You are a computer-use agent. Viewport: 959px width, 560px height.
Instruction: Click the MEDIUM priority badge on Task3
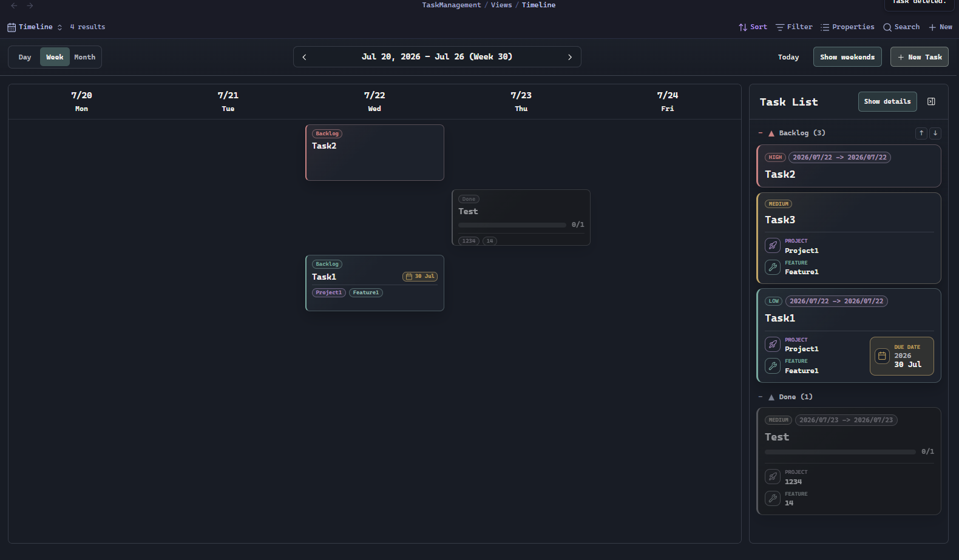779,204
